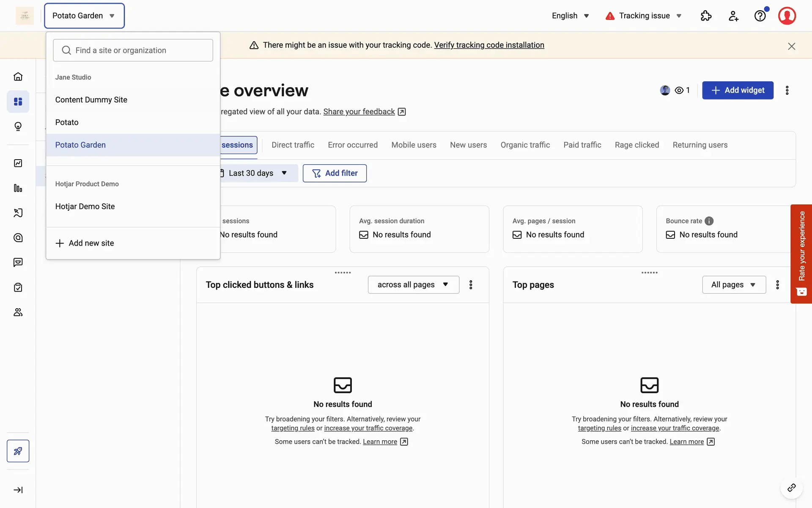Select Content Dummy Site from list
812x508 pixels.
click(x=91, y=99)
